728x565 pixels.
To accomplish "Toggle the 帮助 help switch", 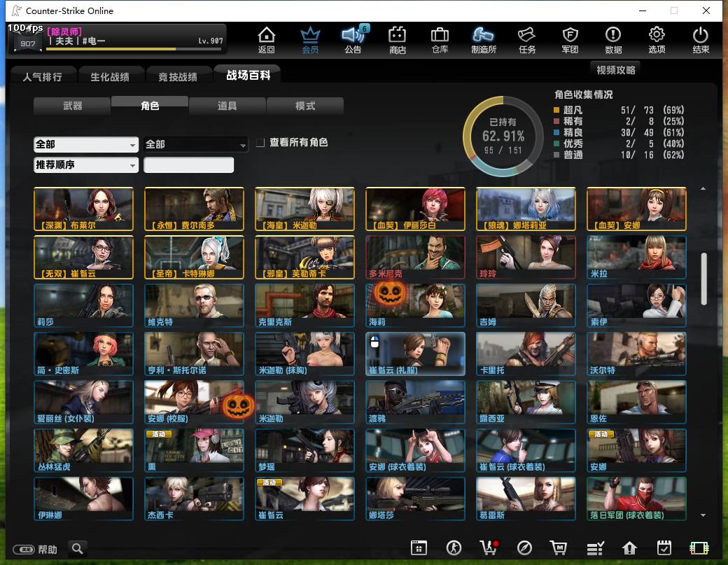I will pyautogui.click(x=23, y=550).
